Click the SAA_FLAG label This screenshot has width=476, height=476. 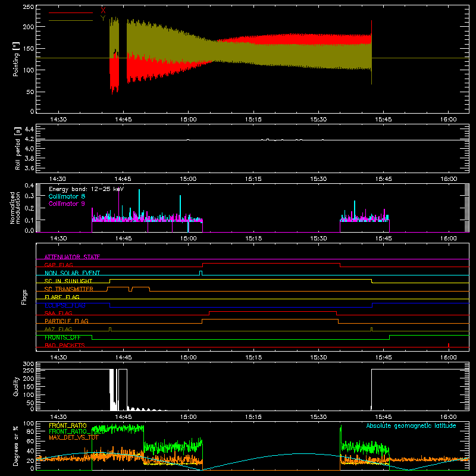[58, 313]
